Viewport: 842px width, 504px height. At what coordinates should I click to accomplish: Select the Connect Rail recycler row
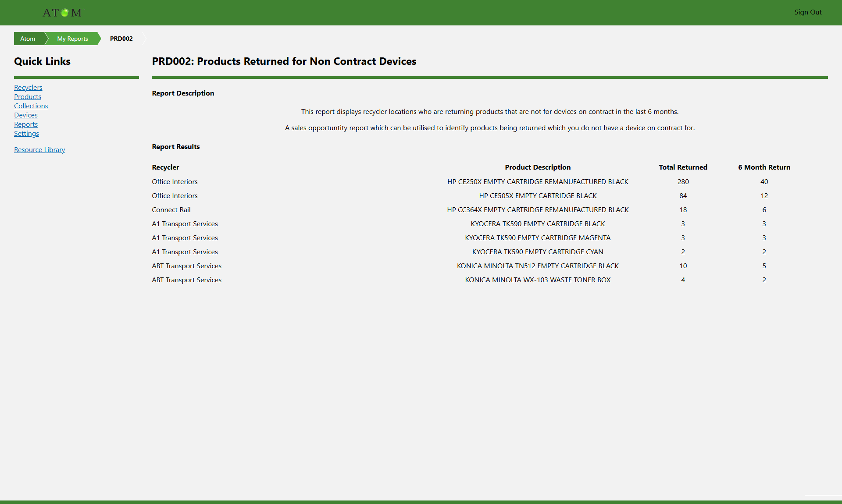(x=171, y=209)
